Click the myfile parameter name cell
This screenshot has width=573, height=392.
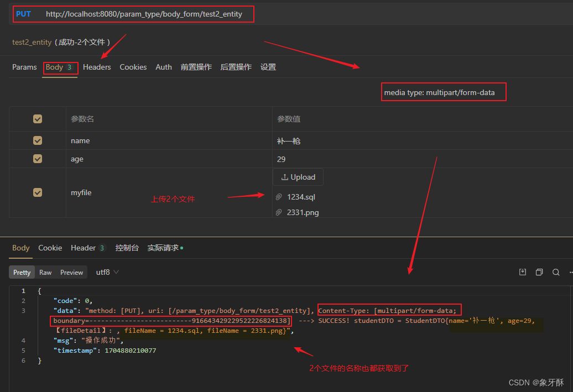pos(169,192)
